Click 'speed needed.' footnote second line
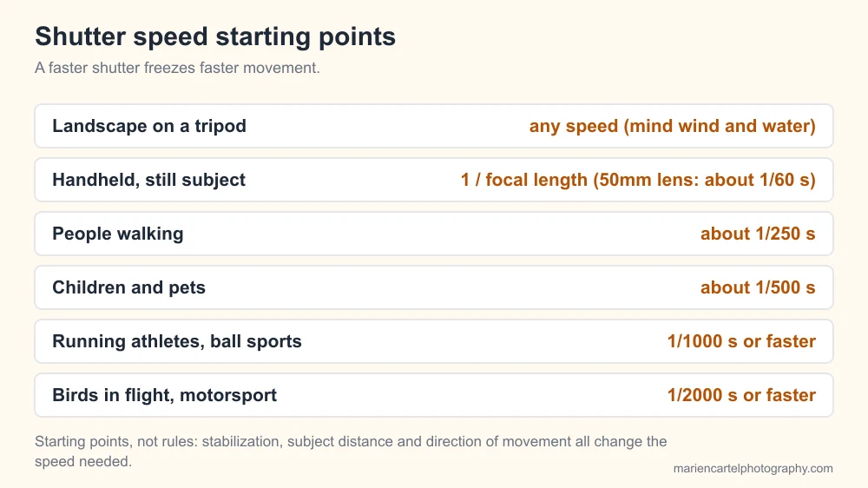The width and height of the screenshot is (868, 488). pyautogui.click(x=83, y=461)
